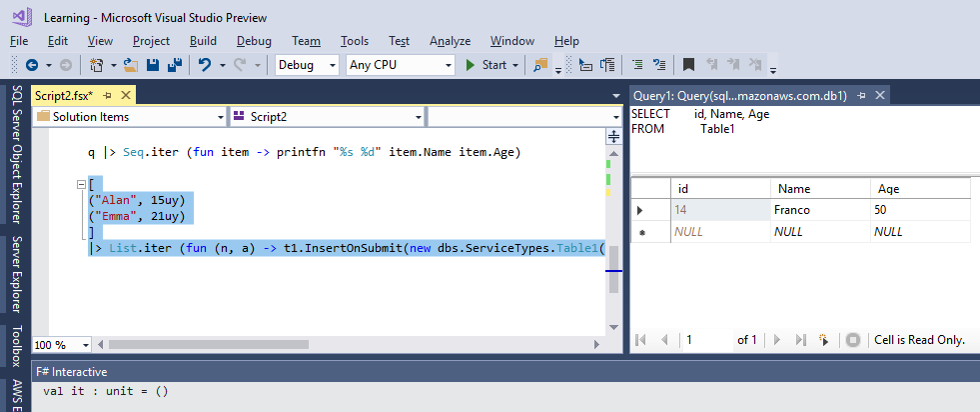This screenshot has height=412, width=980.
Task: Click the Display Object Member List icon
Action: [x=585, y=65]
